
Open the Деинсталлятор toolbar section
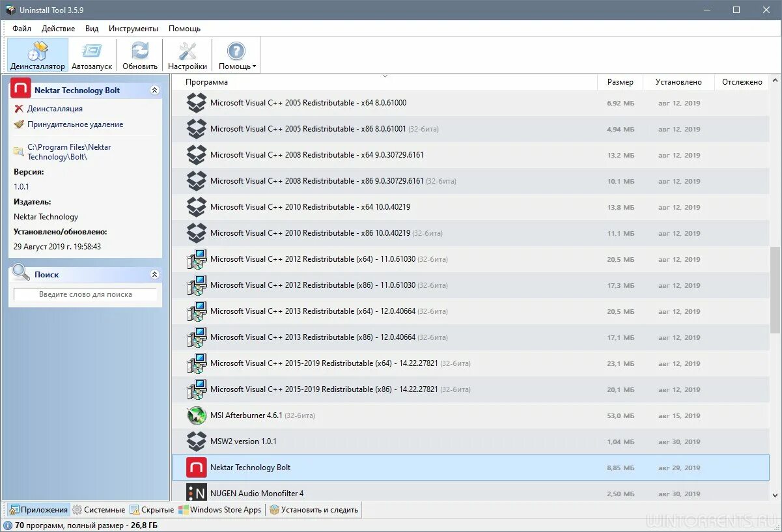pyautogui.click(x=38, y=55)
